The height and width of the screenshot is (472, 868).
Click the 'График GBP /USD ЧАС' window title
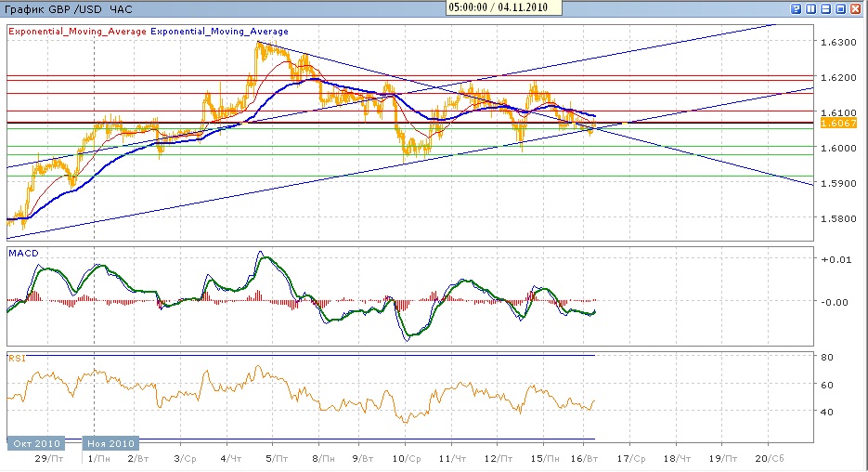coord(69,9)
